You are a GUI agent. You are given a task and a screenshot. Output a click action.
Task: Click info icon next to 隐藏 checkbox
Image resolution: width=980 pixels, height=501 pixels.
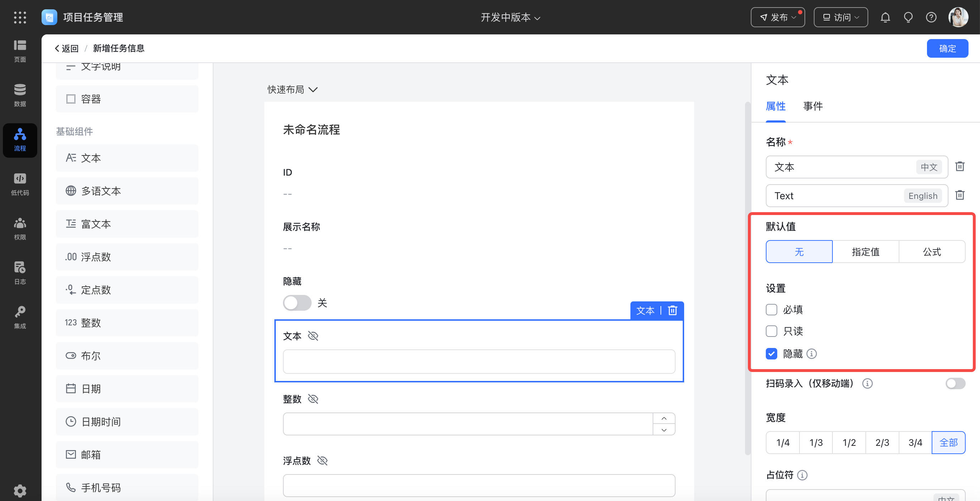[x=811, y=354]
